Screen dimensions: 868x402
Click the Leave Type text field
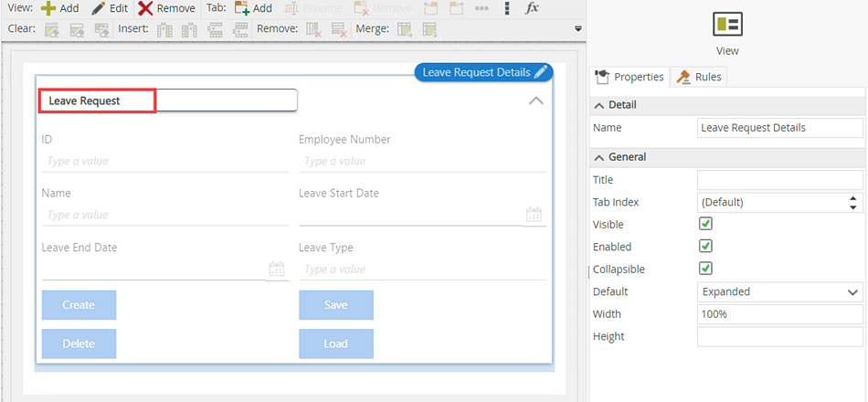(x=422, y=270)
